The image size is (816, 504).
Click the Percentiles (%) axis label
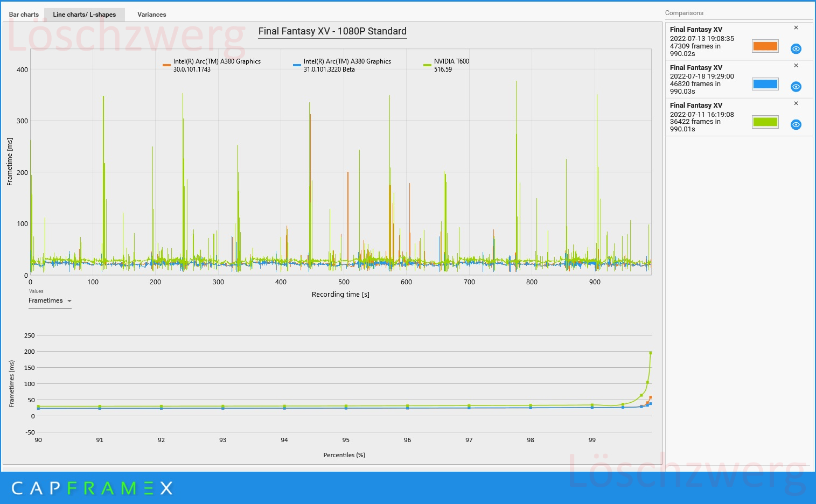click(x=344, y=455)
